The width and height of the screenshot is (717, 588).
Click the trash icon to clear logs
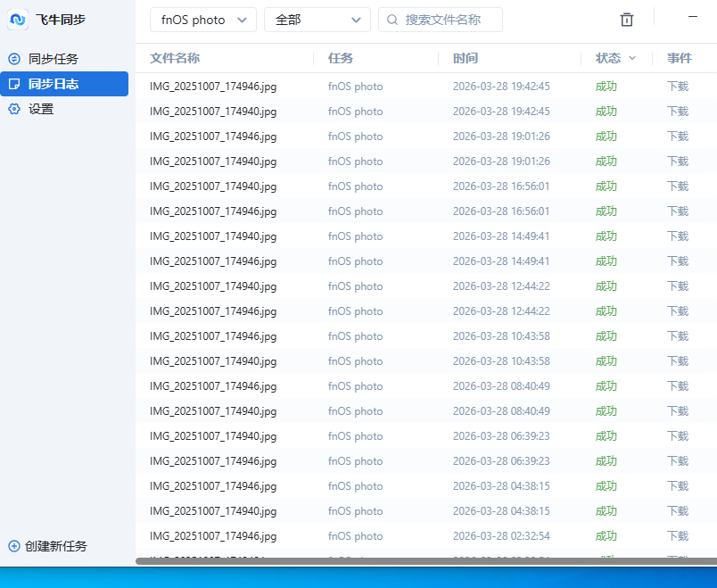626,20
